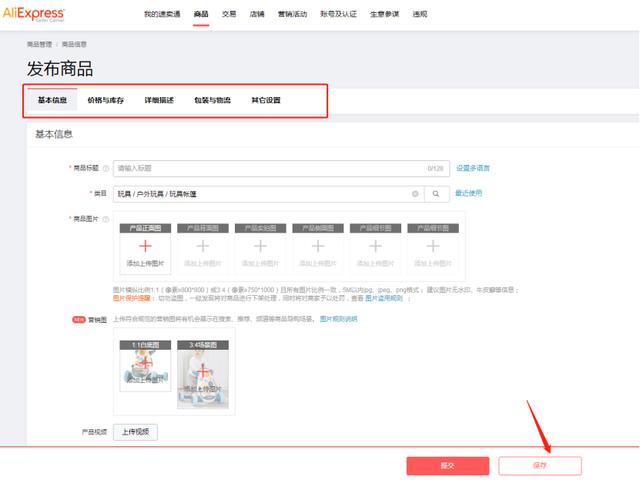Switch to the 包装与物流 tab
The height and width of the screenshot is (480, 640).
(213, 100)
